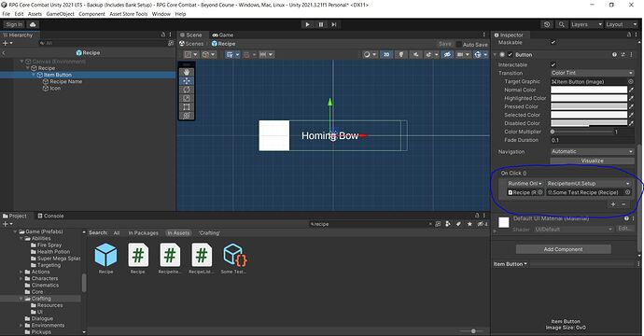Image resolution: width=644 pixels, height=336 pixels.
Task: Switch to the Console tab
Action: pos(50,216)
